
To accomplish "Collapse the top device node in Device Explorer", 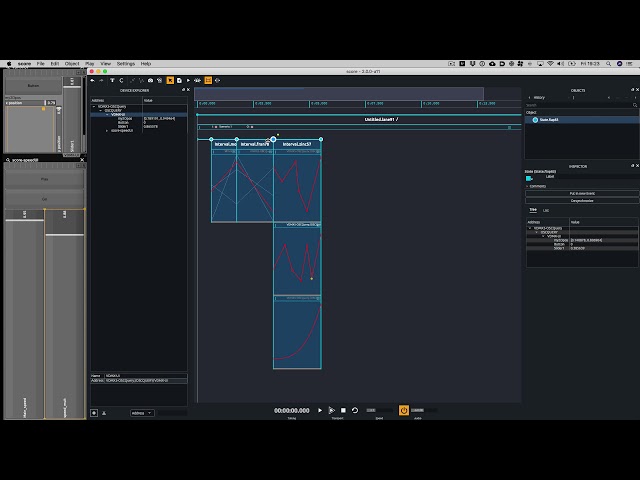I will click(x=94, y=107).
